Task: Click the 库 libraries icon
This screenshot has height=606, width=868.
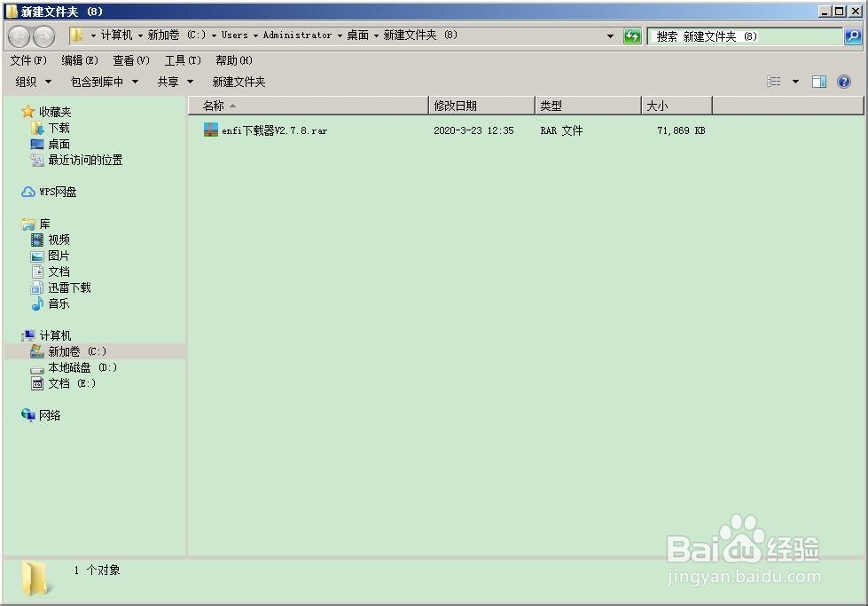Action: 28,224
